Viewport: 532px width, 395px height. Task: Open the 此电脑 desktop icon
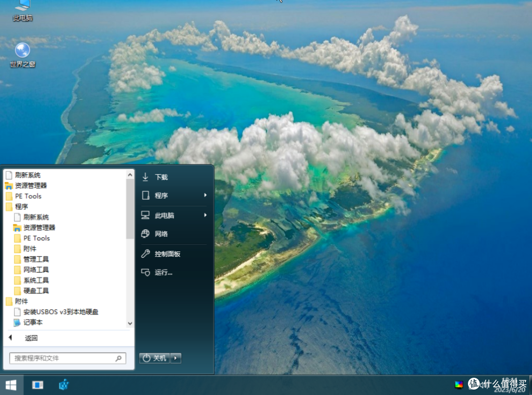click(22, 10)
